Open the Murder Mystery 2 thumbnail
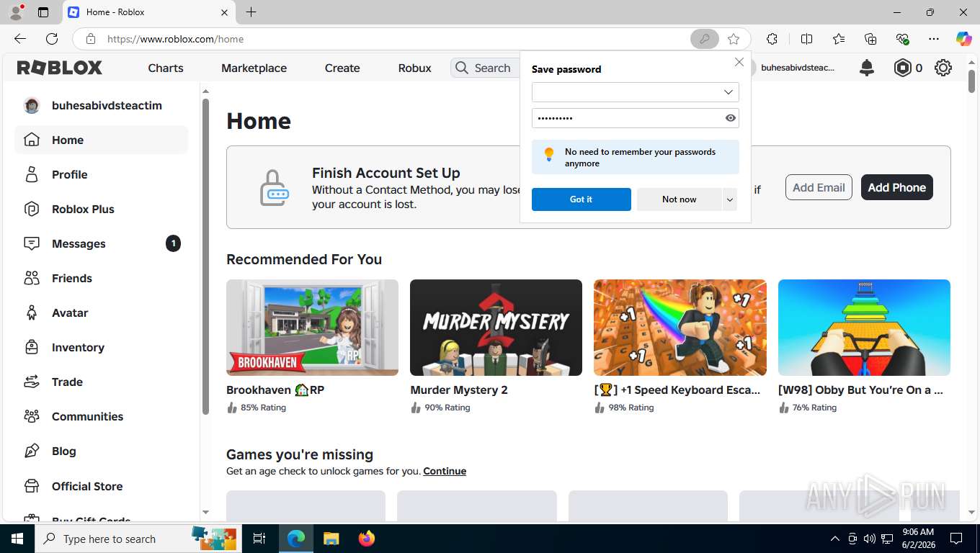Image resolution: width=980 pixels, height=553 pixels. [496, 328]
